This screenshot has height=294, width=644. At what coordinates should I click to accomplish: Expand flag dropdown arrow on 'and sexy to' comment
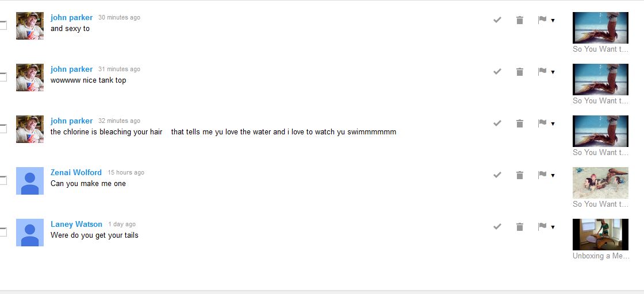click(x=553, y=21)
